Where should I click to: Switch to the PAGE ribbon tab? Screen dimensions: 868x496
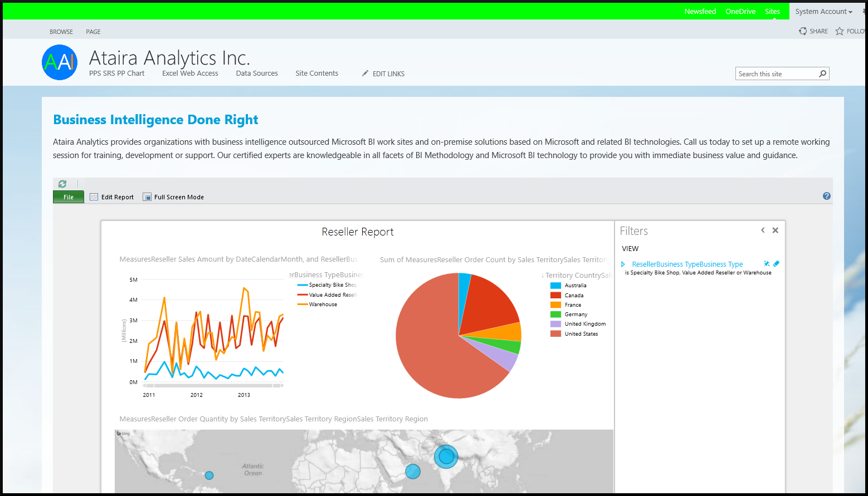coord(93,32)
